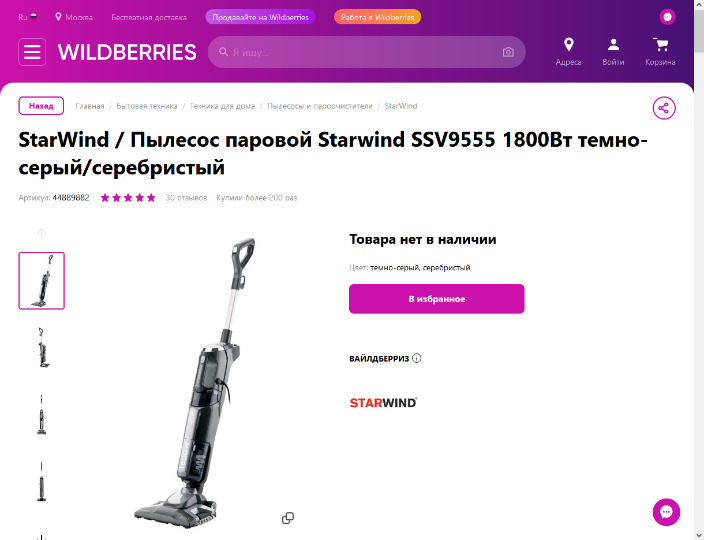Click the Назад button
Viewport: 704px width, 540px height.
coord(41,106)
